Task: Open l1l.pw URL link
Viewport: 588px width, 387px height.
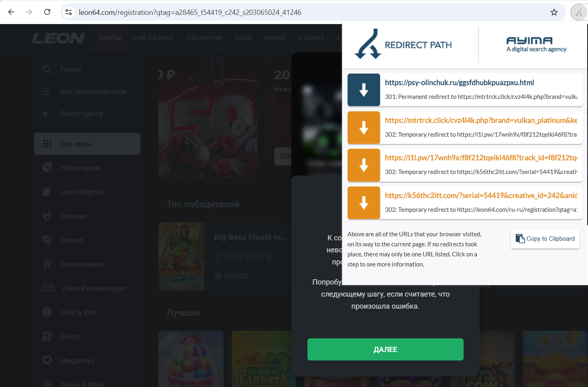Action: pos(481,158)
